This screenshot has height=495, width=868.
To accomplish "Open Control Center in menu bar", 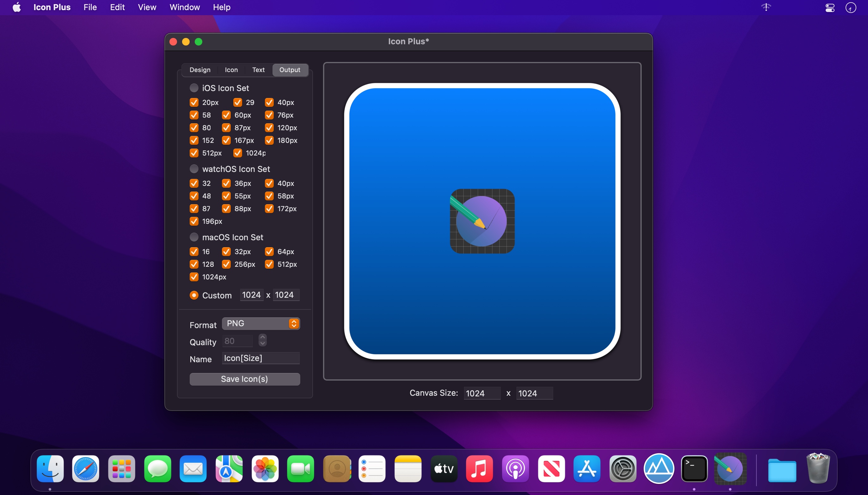I will pyautogui.click(x=829, y=8).
